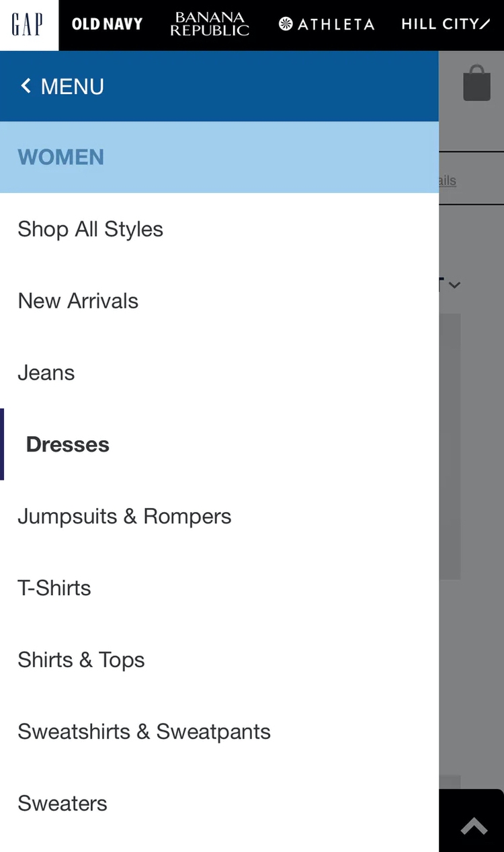
Task: Open Jumpsuits & Rompers category
Action: pos(124,517)
